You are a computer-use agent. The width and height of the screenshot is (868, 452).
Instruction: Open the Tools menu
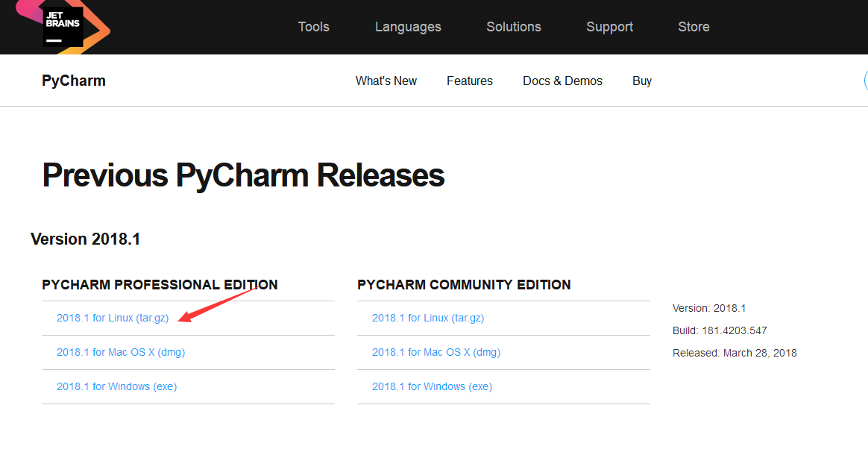coord(313,26)
